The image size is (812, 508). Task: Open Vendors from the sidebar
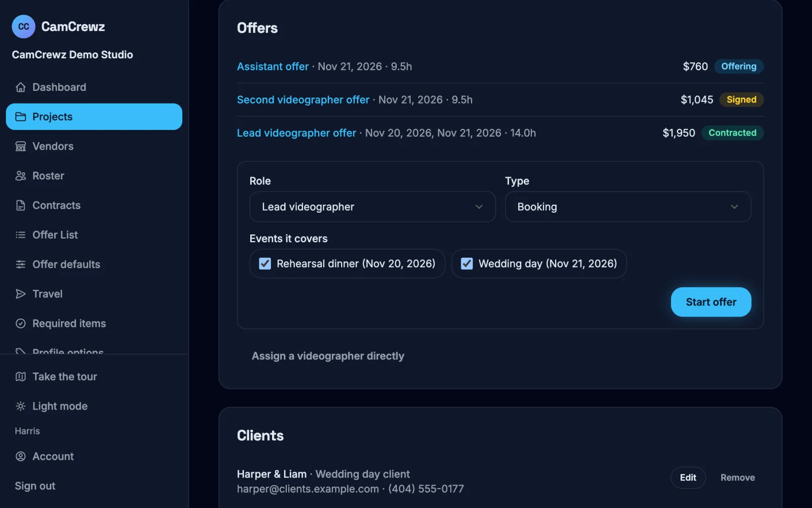click(x=94, y=146)
